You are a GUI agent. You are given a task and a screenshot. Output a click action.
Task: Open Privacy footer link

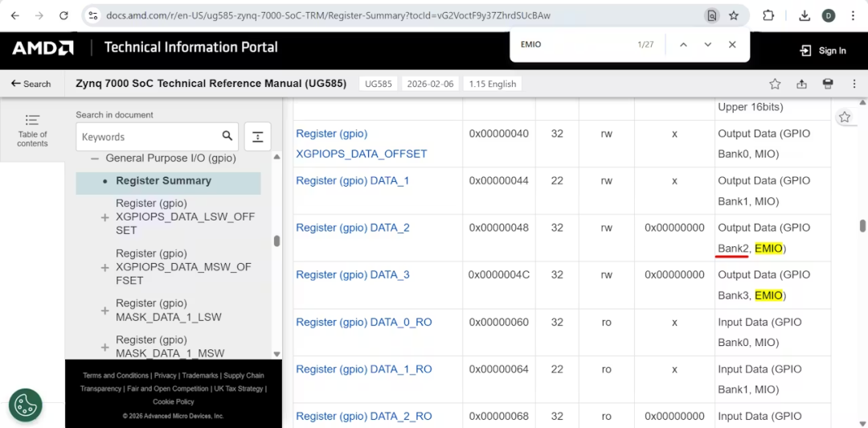[x=165, y=376]
